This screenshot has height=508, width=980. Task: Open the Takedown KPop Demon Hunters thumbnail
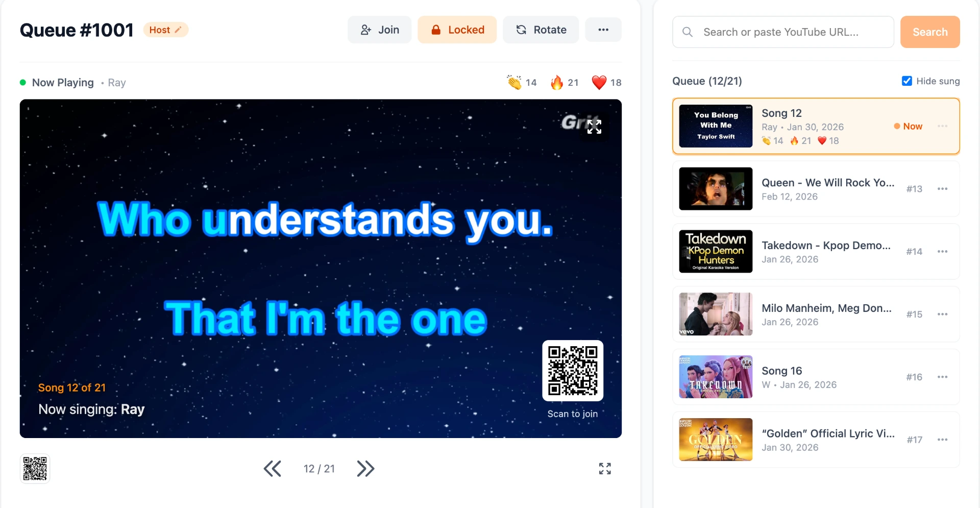716,252
